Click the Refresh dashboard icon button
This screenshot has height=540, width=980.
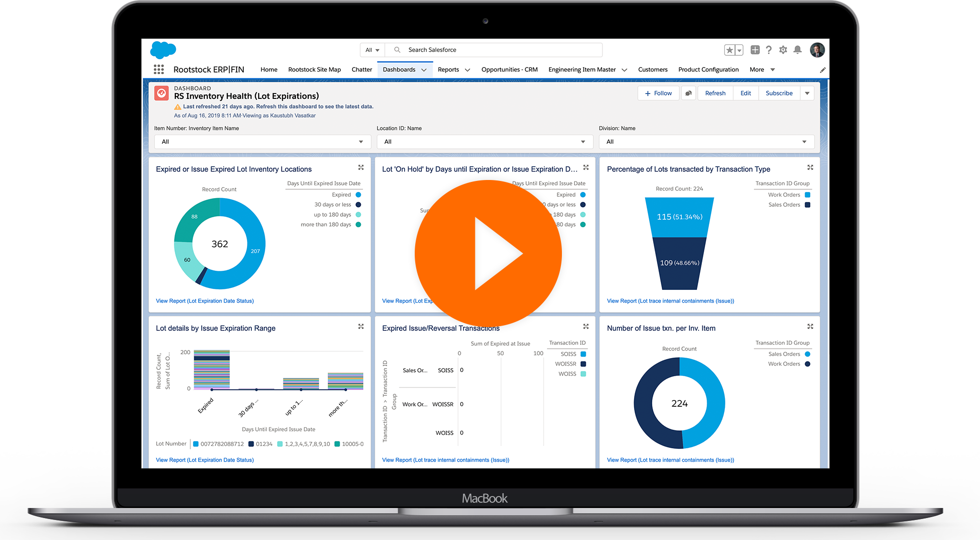(715, 94)
